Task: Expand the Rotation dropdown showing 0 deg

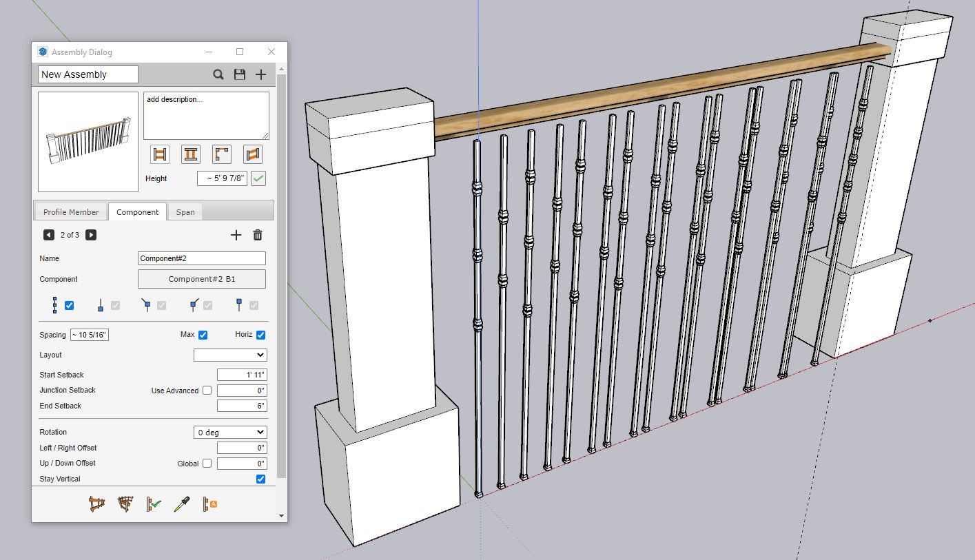Action: pos(230,433)
